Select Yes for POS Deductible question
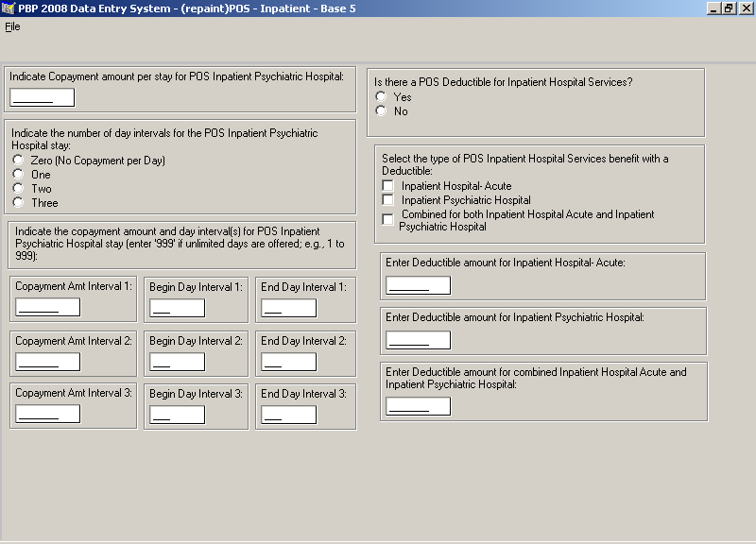756x544 pixels. [381, 97]
